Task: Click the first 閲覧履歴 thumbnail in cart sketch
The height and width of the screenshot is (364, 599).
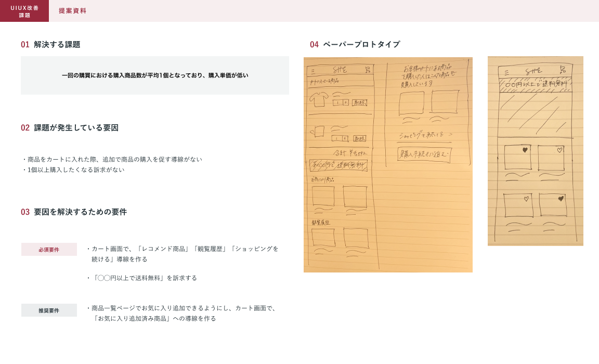Action: 323,238
